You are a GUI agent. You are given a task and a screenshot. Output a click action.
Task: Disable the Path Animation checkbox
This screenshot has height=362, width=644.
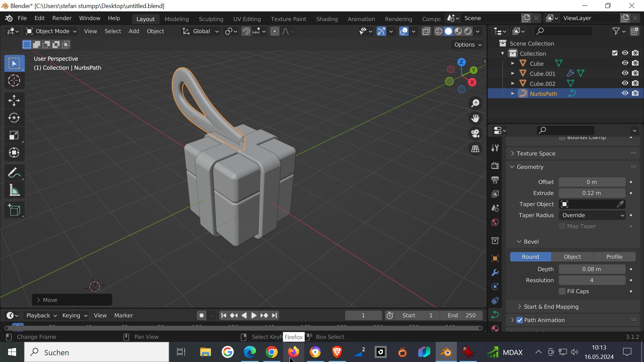coord(520,320)
